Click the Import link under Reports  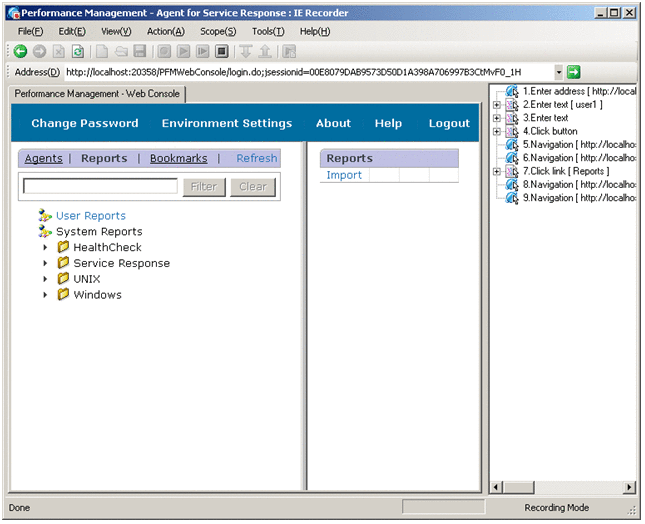pos(344,175)
